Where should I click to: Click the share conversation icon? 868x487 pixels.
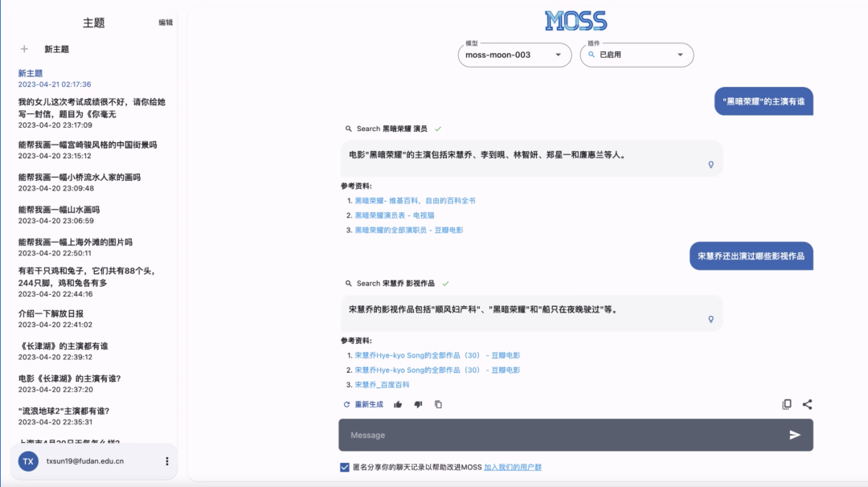(x=807, y=404)
